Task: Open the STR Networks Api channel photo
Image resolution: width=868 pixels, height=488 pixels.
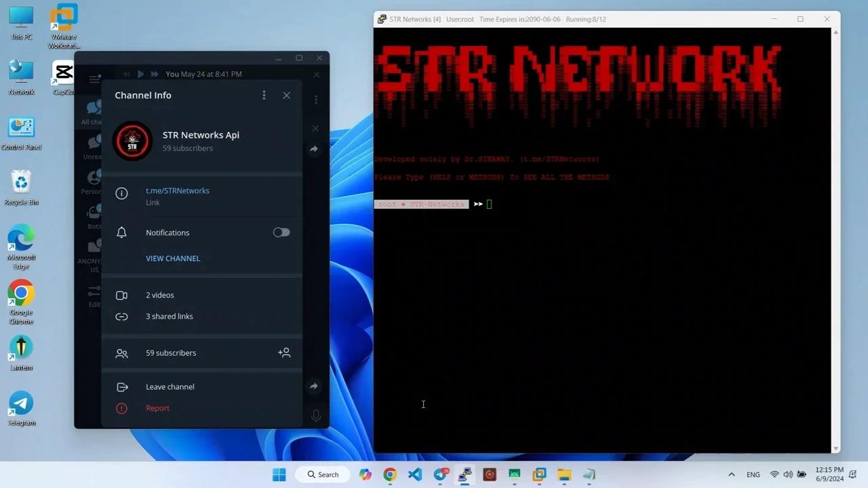Action: point(132,140)
